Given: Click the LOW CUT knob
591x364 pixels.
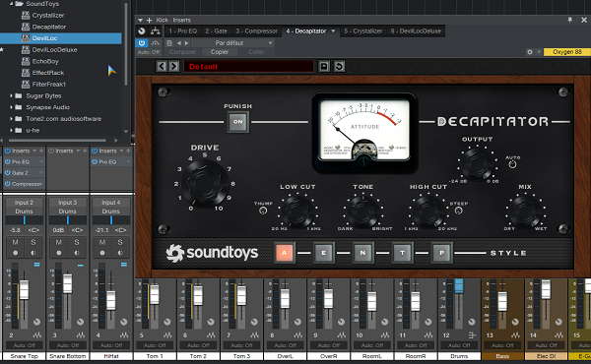Looking at the screenshot, I should coord(297,212).
